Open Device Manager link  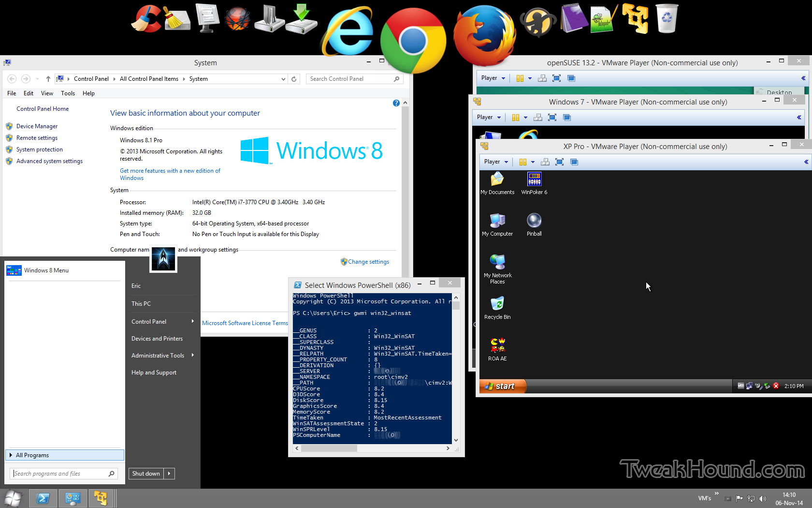[37, 126]
